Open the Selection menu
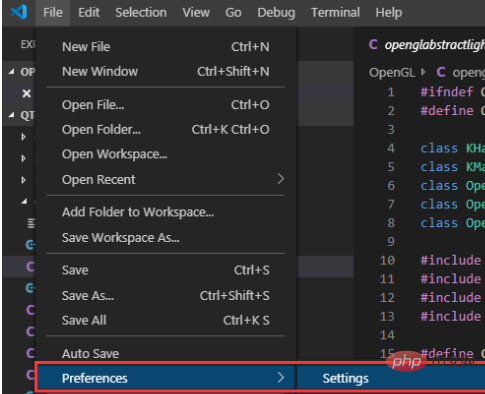The image size is (485, 394). (141, 13)
